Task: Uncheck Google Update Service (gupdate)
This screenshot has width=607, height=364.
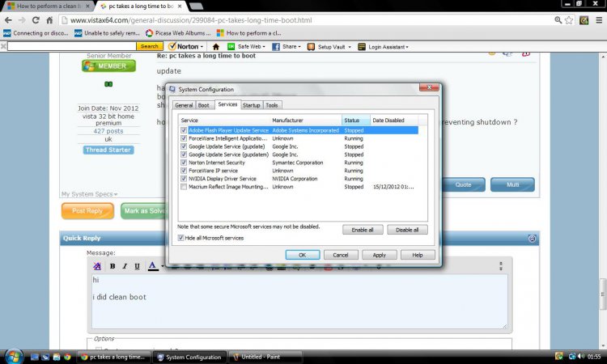Action: coord(184,146)
